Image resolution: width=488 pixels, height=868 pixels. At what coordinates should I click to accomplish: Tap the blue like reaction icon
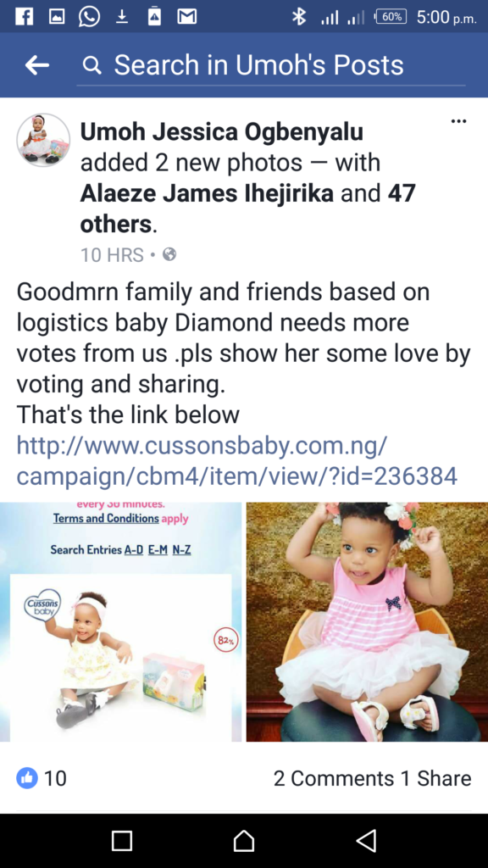coord(27,778)
